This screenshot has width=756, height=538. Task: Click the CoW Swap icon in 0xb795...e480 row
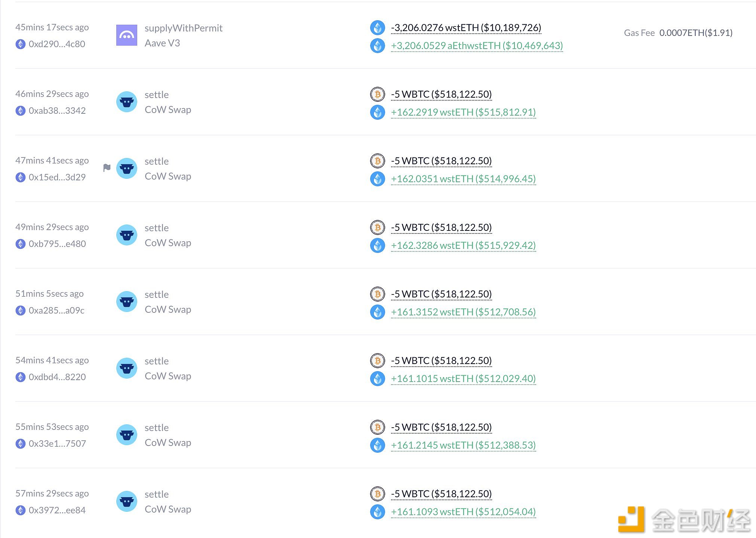pyautogui.click(x=127, y=235)
